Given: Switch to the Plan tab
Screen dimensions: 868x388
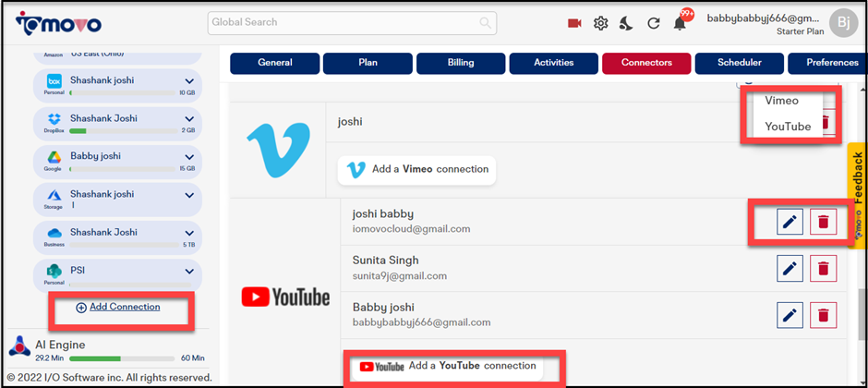Looking at the screenshot, I should (x=368, y=63).
